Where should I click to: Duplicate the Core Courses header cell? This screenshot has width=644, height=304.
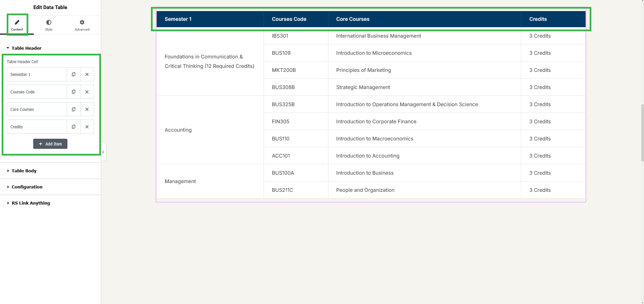[73, 109]
